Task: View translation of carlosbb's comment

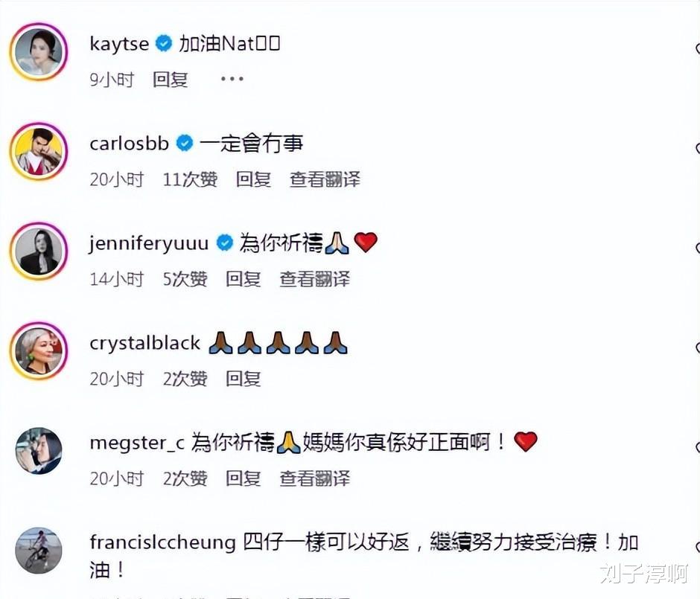Action: pyautogui.click(x=325, y=179)
